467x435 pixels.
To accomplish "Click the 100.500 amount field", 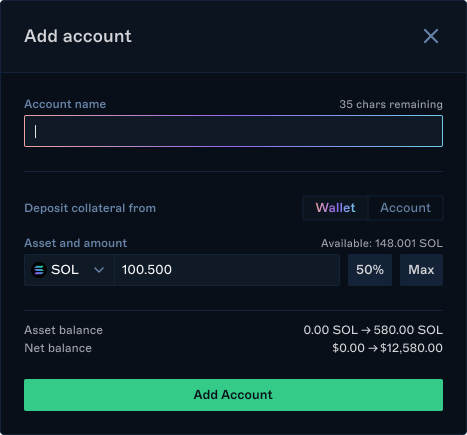I will pos(227,270).
